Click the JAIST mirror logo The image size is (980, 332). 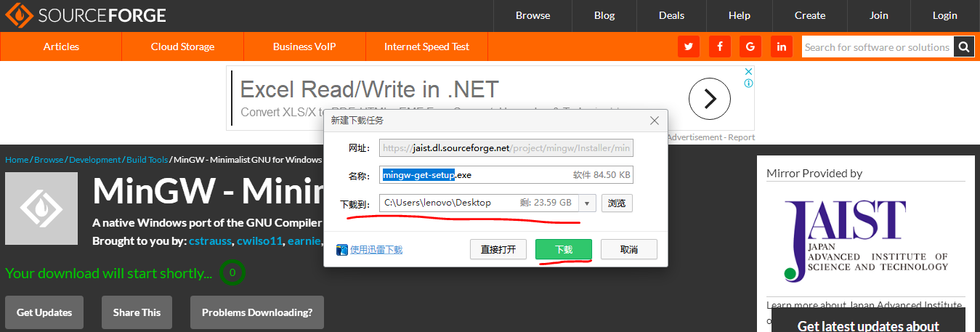866,242
